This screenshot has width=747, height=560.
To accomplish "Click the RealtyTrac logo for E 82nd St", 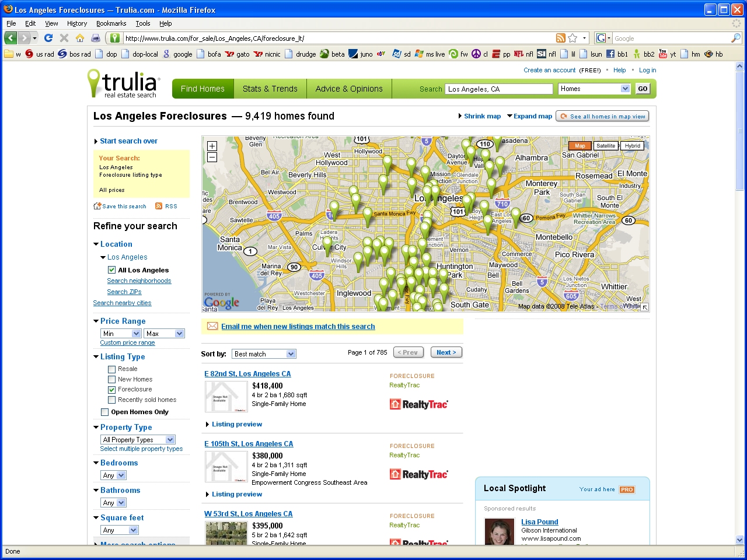I will pyautogui.click(x=418, y=404).
